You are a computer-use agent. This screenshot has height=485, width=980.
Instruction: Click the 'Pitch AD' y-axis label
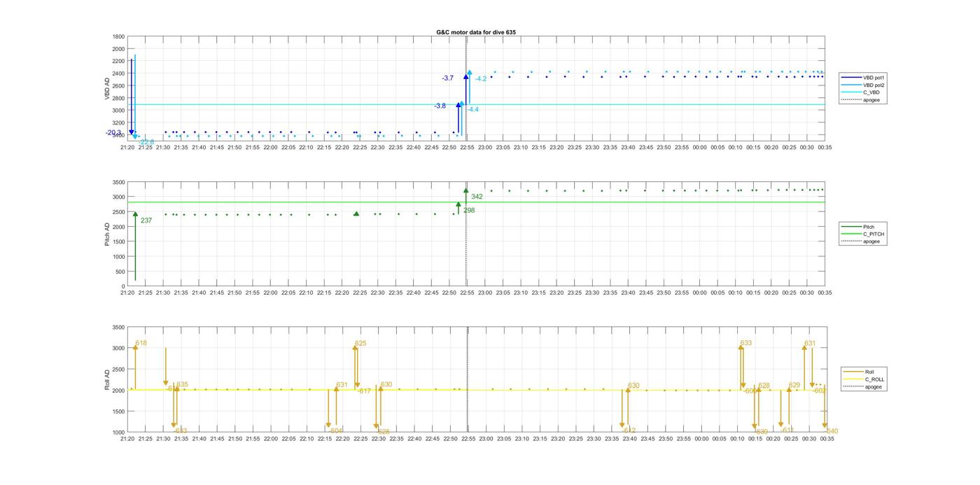point(108,234)
